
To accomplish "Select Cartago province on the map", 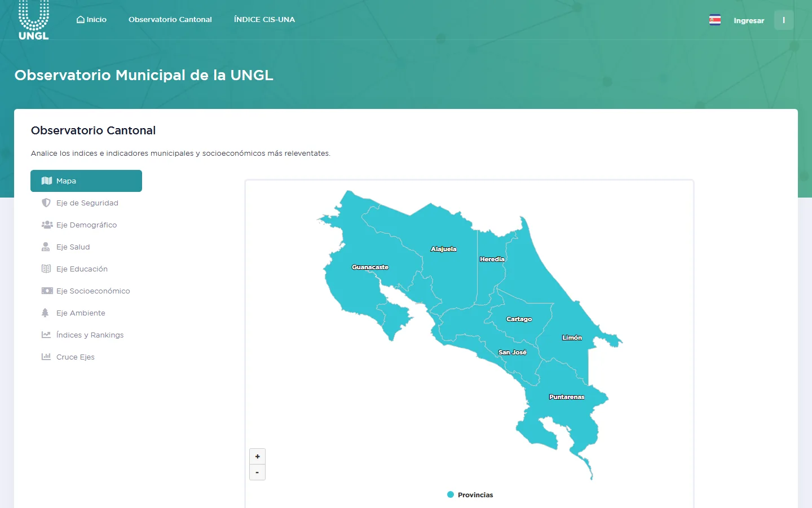I will pyautogui.click(x=519, y=319).
